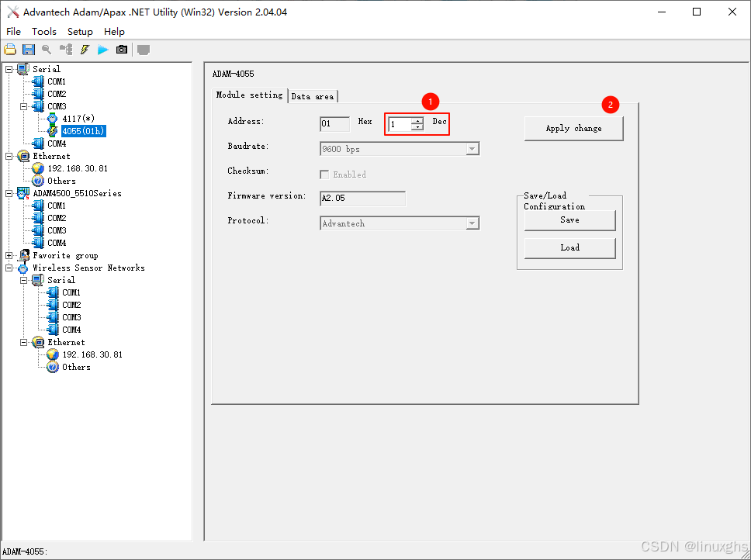Collapse Serial under Wireless Sensor Networks
The image size is (751, 560).
click(24, 281)
